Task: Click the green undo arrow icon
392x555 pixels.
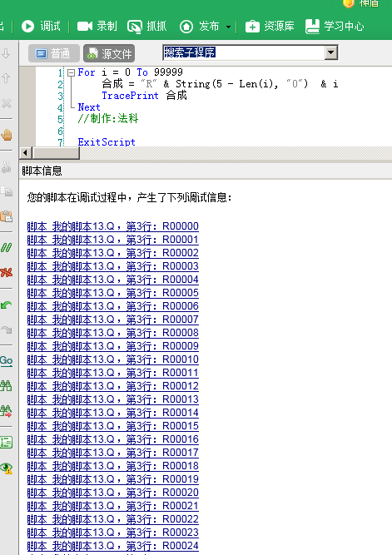Action: pyautogui.click(x=7, y=305)
